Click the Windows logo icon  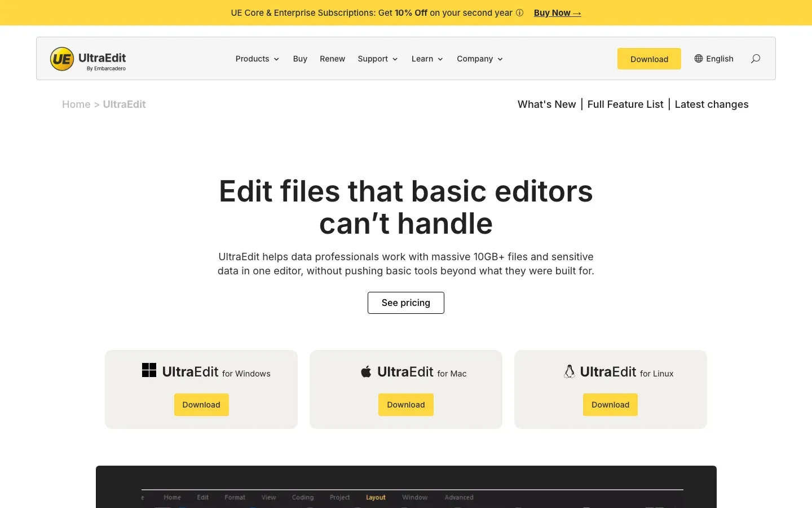click(149, 370)
